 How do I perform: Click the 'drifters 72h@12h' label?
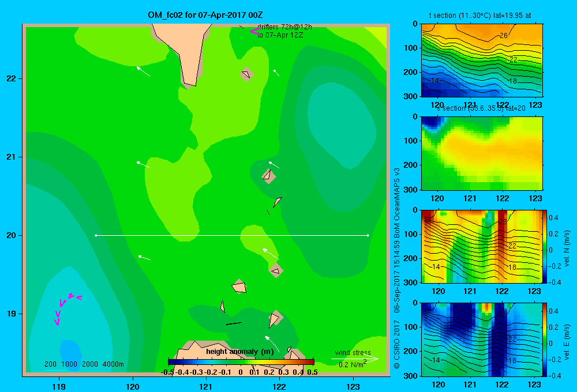(x=284, y=27)
